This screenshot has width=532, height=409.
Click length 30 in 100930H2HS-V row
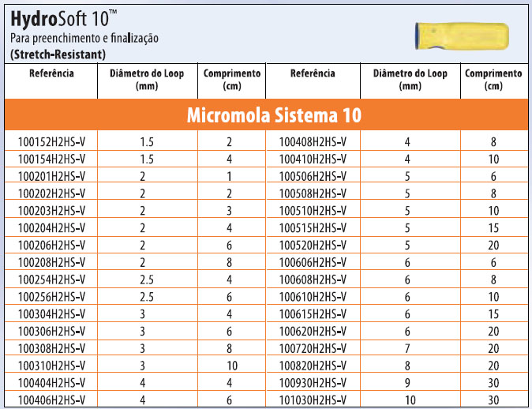click(x=493, y=383)
